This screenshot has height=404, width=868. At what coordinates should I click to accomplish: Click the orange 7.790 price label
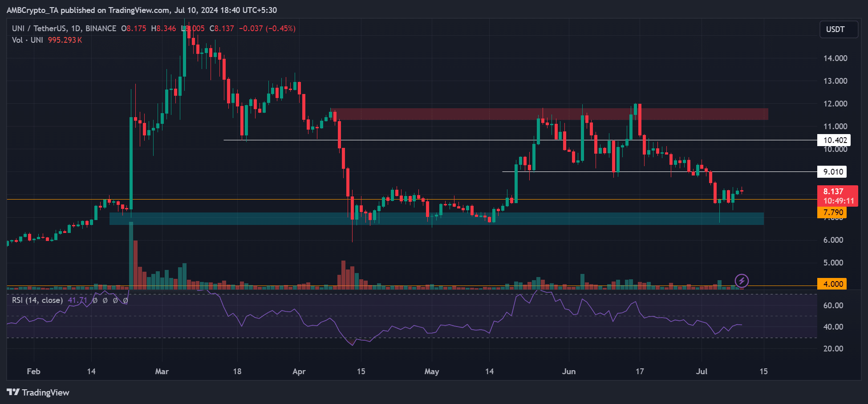(x=832, y=212)
